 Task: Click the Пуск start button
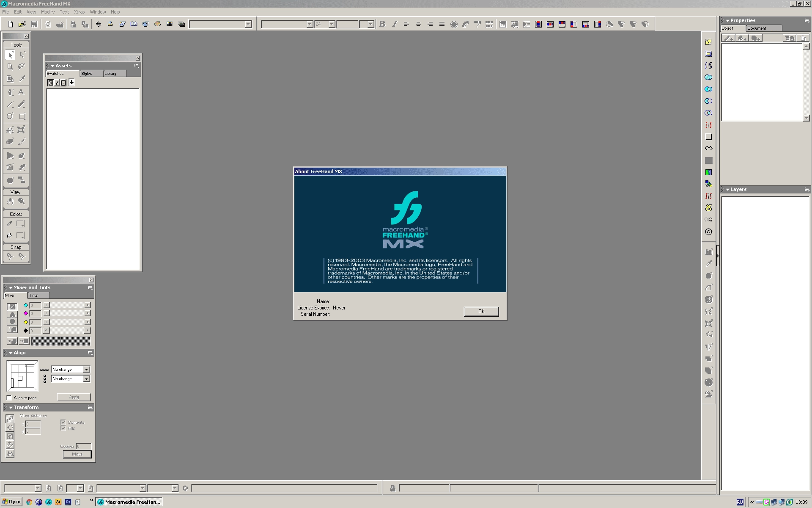(x=11, y=502)
